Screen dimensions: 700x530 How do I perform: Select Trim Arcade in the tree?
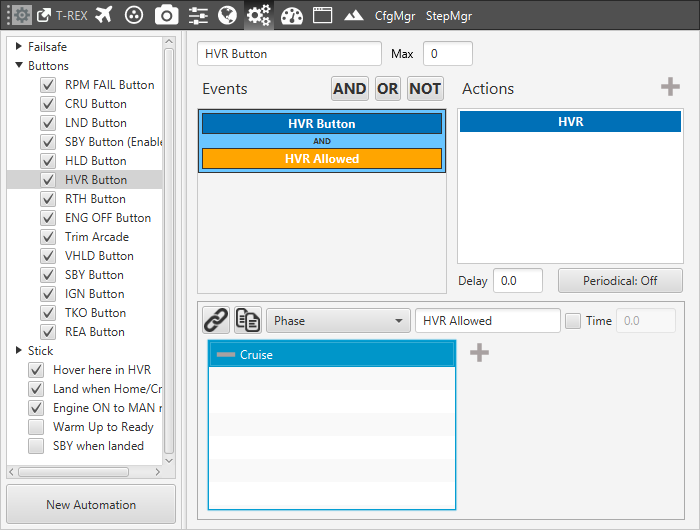tap(97, 237)
